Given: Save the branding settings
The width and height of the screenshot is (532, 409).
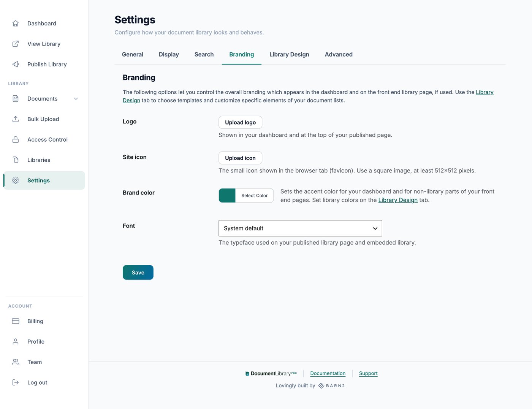Looking at the screenshot, I should point(138,273).
